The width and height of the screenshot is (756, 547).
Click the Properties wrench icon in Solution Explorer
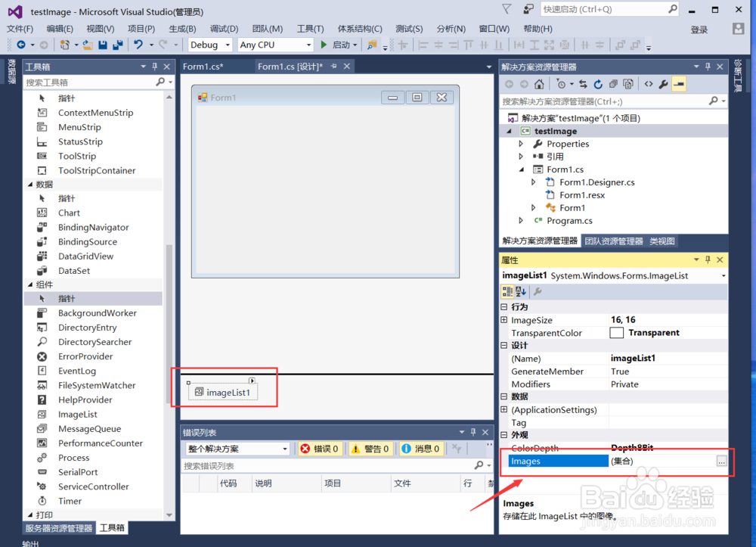[664, 85]
